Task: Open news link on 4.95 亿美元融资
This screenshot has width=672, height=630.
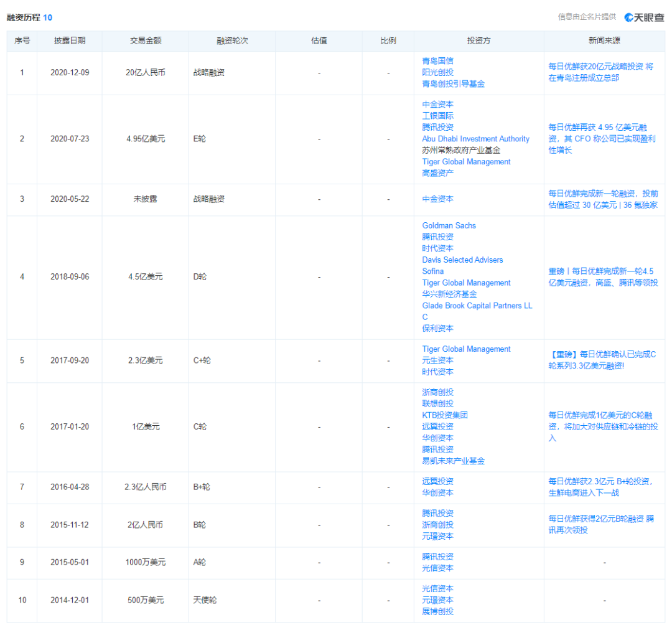Action: click(x=602, y=139)
